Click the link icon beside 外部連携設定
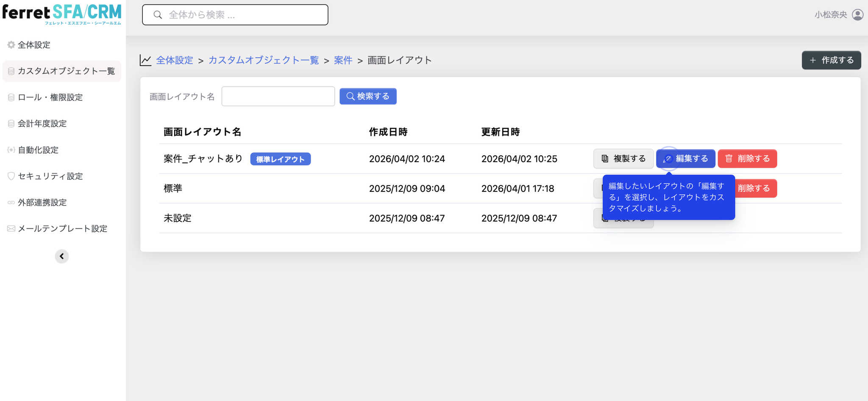Viewport: 868px width, 401px height. 11,202
